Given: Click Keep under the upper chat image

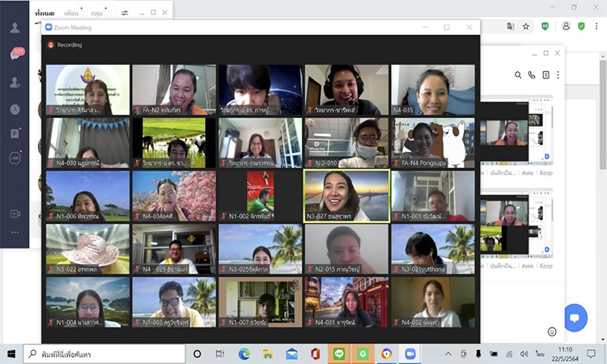Looking at the screenshot, I should point(545,173).
